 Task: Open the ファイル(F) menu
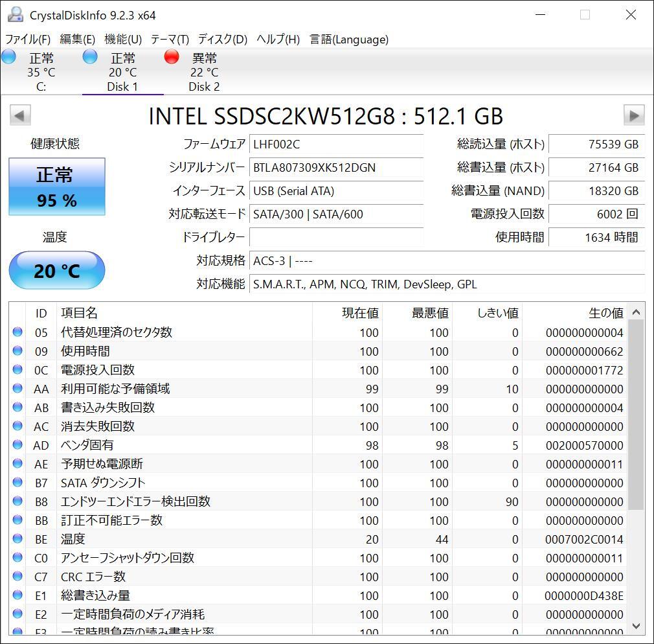coord(28,40)
